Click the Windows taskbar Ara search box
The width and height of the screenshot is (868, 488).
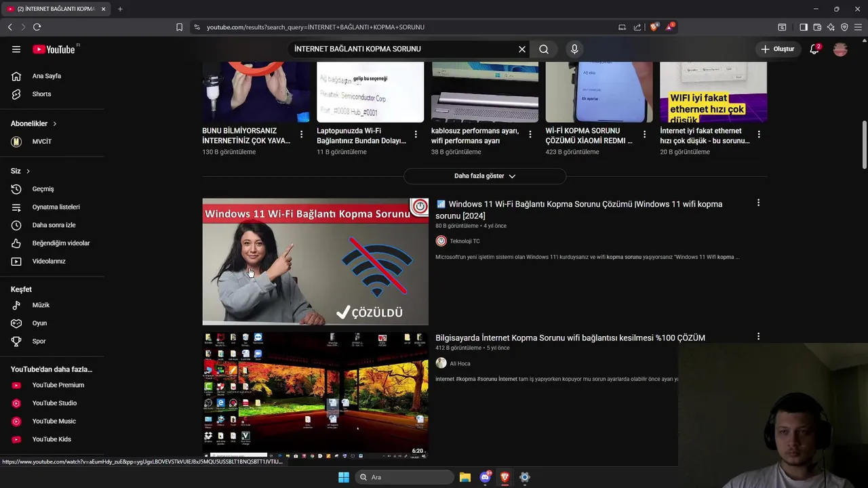pyautogui.click(x=404, y=477)
